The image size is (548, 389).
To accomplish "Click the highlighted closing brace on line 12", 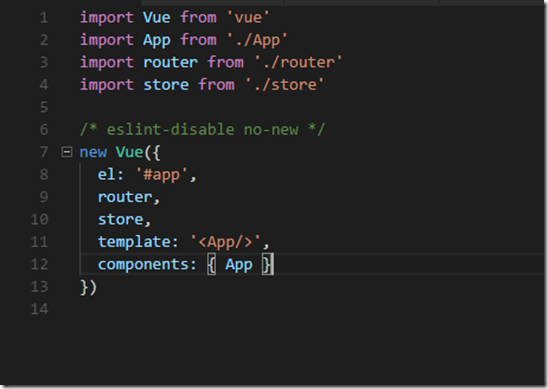I will (x=267, y=265).
